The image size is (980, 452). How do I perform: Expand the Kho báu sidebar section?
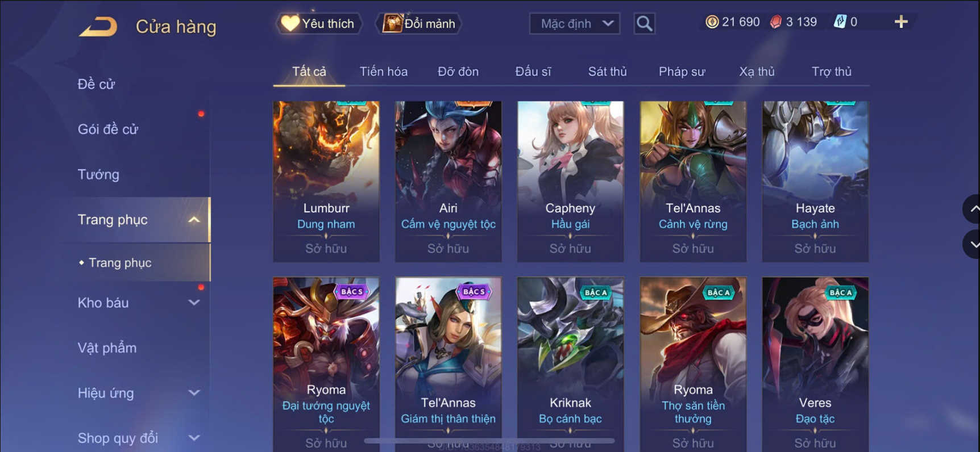[194, 303]
